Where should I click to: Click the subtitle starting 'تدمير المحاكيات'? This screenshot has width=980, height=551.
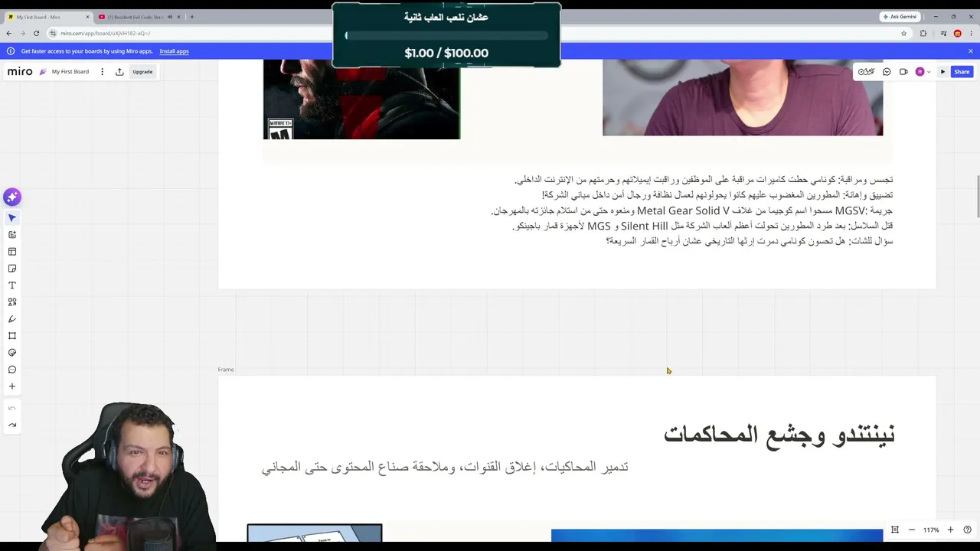(x=445, y=467)
